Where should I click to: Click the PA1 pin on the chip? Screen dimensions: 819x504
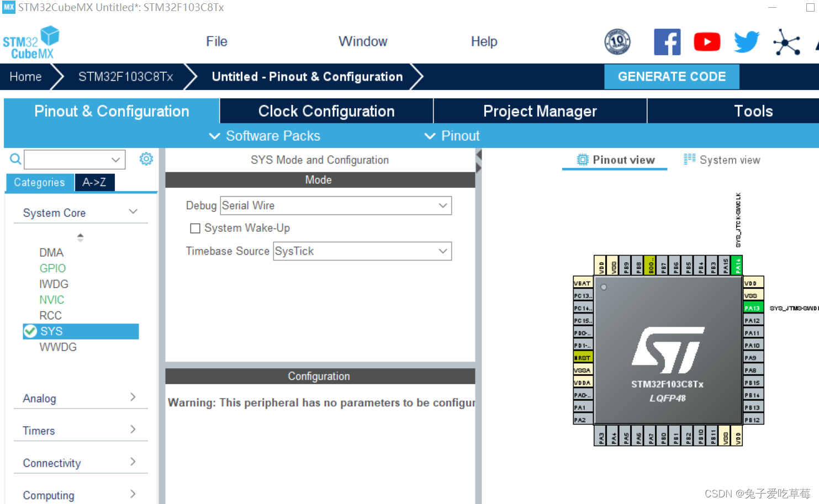pyautogui.click(x=583, y=407)
